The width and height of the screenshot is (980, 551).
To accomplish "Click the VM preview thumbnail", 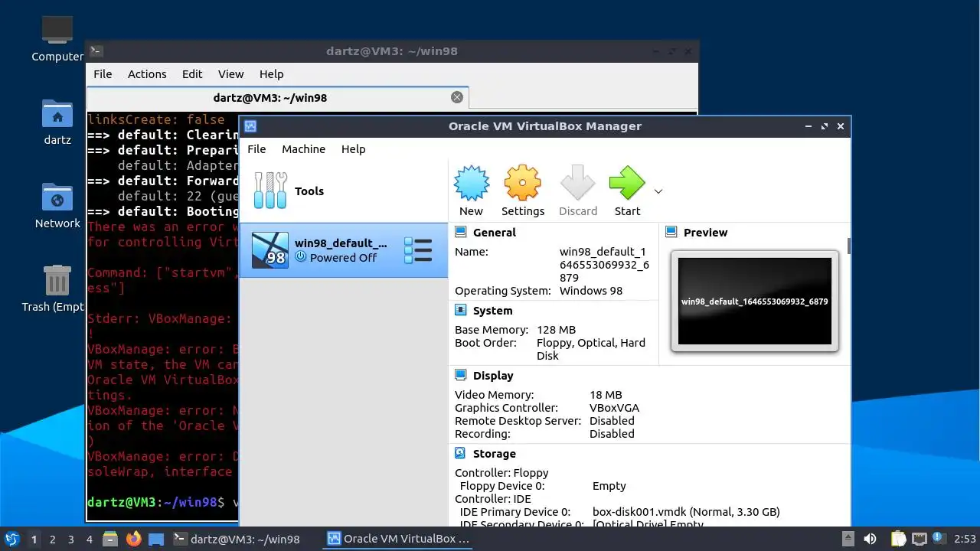I will 755,302.
